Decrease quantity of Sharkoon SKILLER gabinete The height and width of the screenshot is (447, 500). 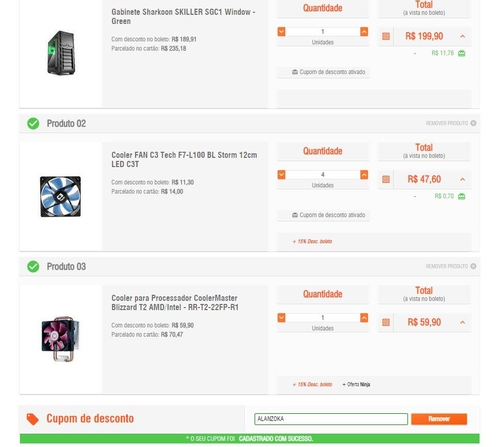pos(281,32)
